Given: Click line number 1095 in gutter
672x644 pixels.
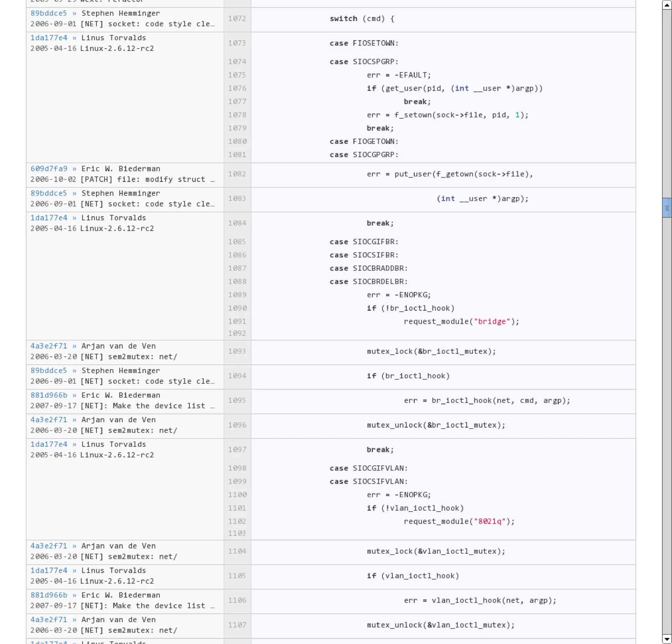Looking at the screenshot, I should pos(237,400).
